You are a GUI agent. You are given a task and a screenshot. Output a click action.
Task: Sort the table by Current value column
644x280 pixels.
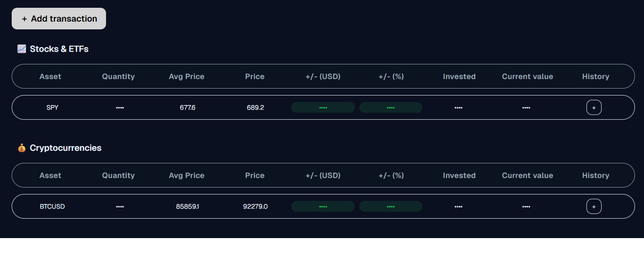point(527,76)
